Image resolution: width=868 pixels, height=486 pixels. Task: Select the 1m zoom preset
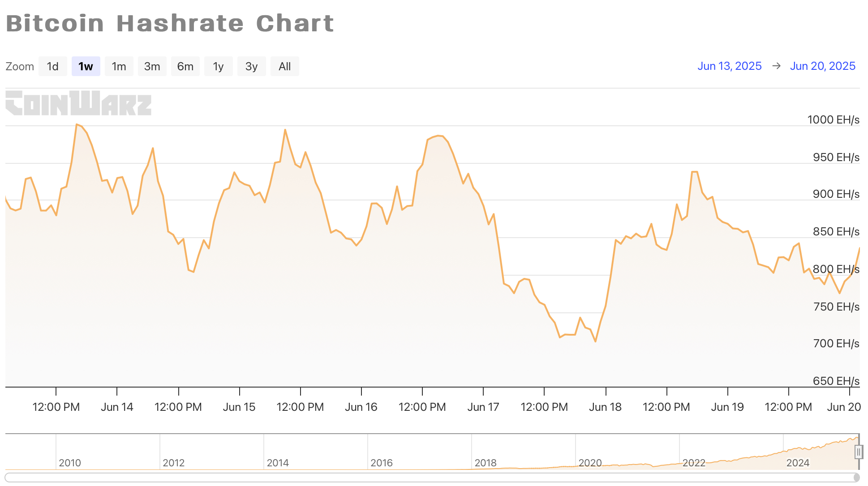[119, 66]
